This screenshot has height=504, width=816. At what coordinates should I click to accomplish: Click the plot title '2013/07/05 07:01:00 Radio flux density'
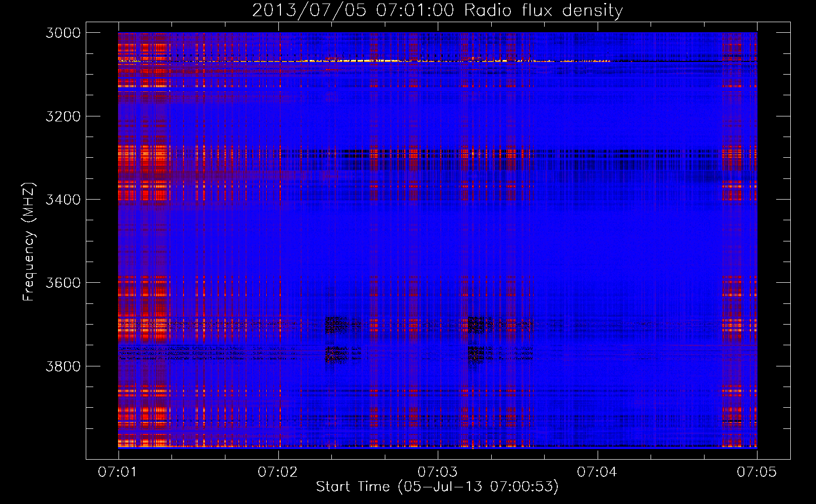pos(437,11)
